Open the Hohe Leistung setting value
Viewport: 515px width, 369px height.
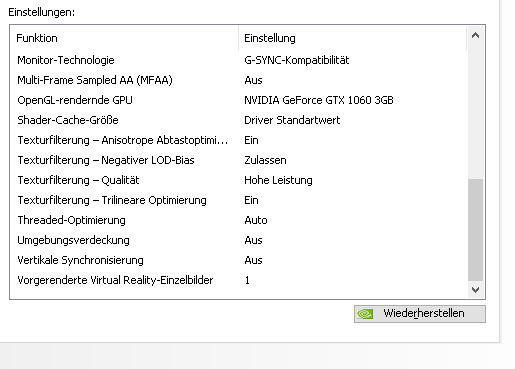(x=278, y=180)
